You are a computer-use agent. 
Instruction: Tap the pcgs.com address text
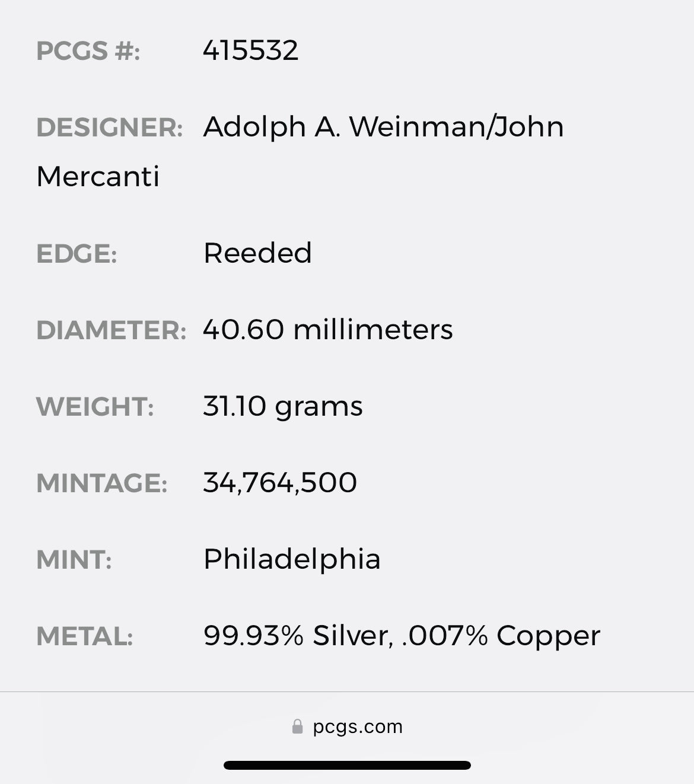(x=358, y=726)
